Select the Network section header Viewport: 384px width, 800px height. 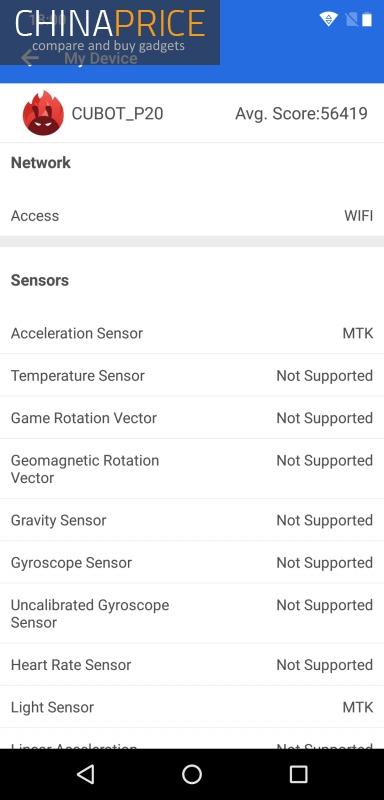(41, 163)
